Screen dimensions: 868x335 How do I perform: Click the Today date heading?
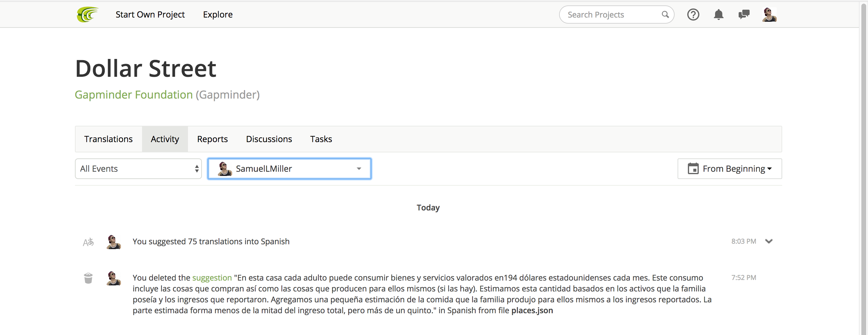(x=428, y=208)
